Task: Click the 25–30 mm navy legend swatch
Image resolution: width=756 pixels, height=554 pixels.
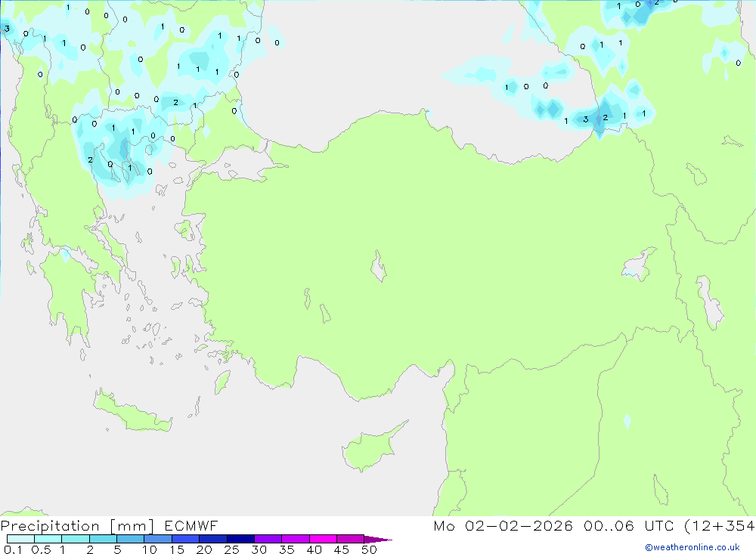Action: (240, 539)
